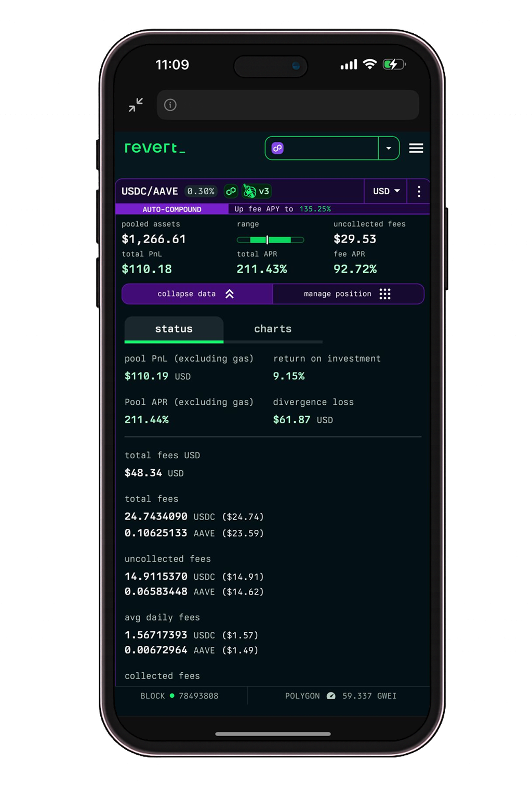Toggle the AUTO-COMPOUND setting
Image resolution: width=532 pixels, height=798 pixels.
pyautogui.click(x=172, y=209)
